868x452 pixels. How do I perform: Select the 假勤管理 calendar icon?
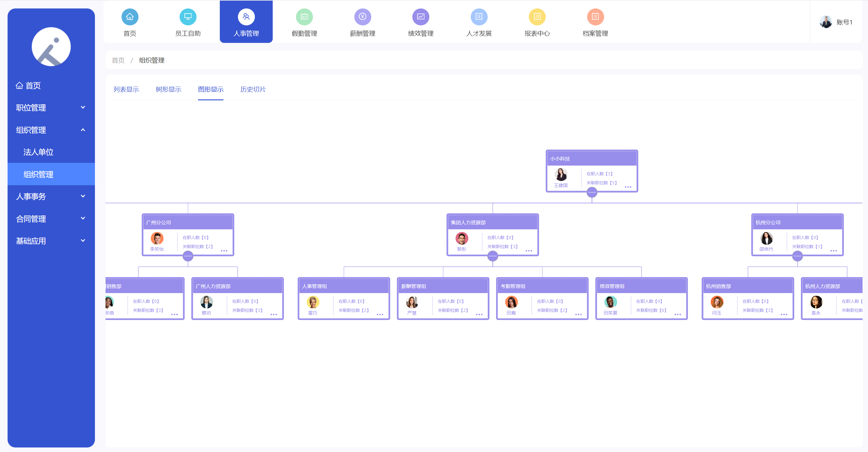pyautogui.click(x=304, y=17)
